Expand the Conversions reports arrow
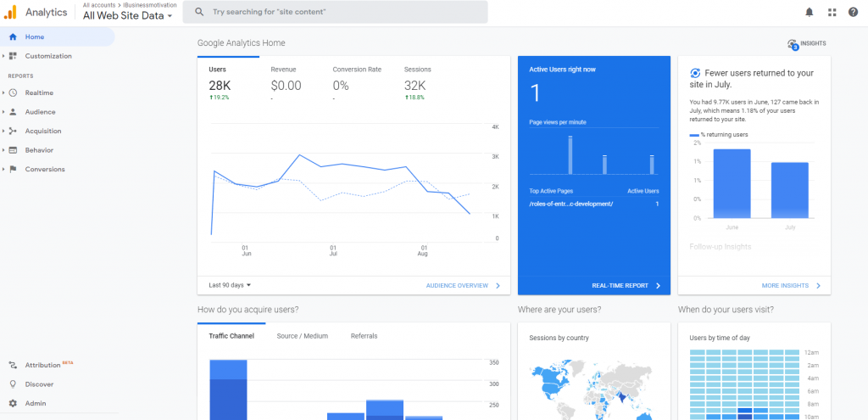The width and height of the screenshot is (868, 420). (3, 170)
